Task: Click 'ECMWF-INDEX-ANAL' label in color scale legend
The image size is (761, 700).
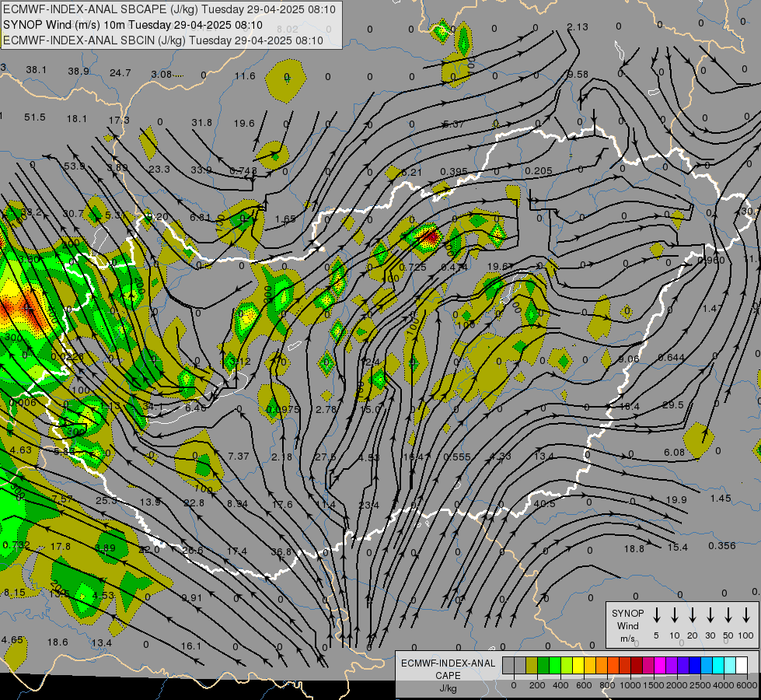Action: [x=448, y=663]
